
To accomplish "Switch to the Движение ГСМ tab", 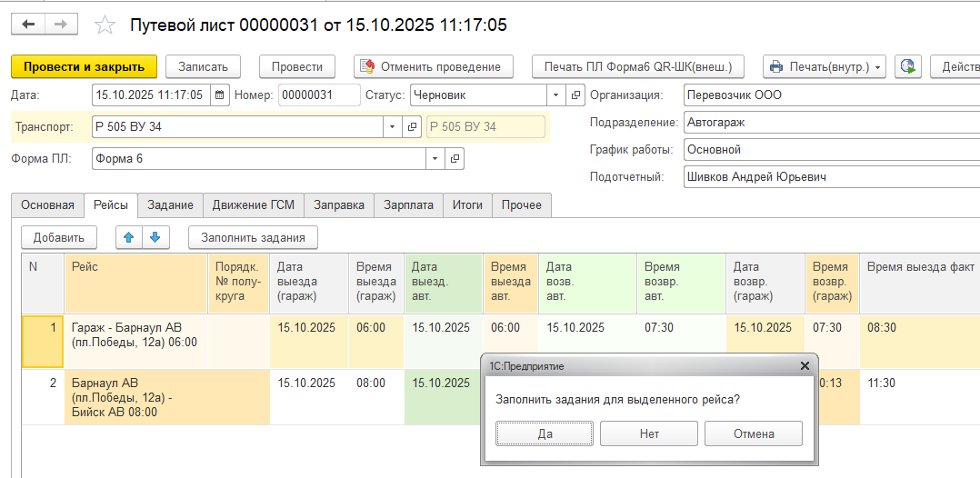I will click(253, 205).
